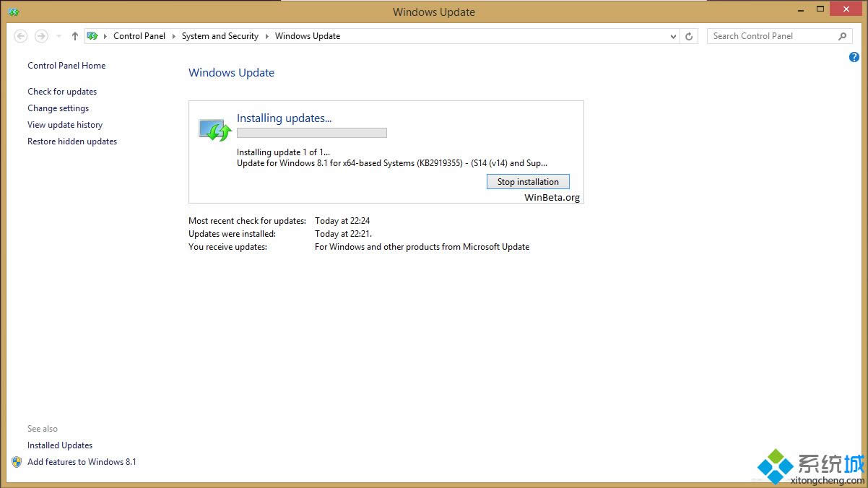This screenshot has height=488, width=868.
Task: Open Installed Updates link
Action: point(60,445)
